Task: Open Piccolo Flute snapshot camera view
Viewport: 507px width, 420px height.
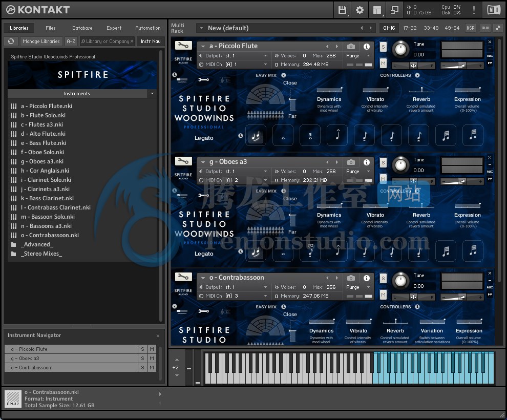Action: point(351,46)
